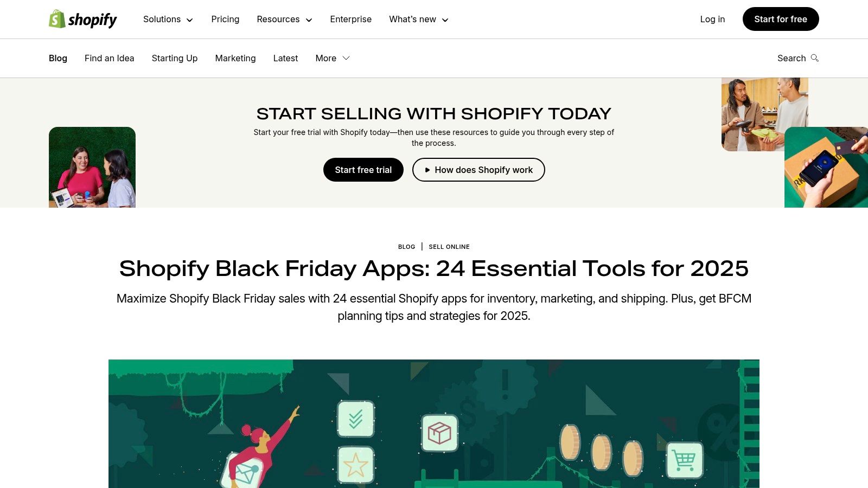Click the shopping cart tile in the illustration
The width and height of the screenshot is (868, 488).
(684, 460)
